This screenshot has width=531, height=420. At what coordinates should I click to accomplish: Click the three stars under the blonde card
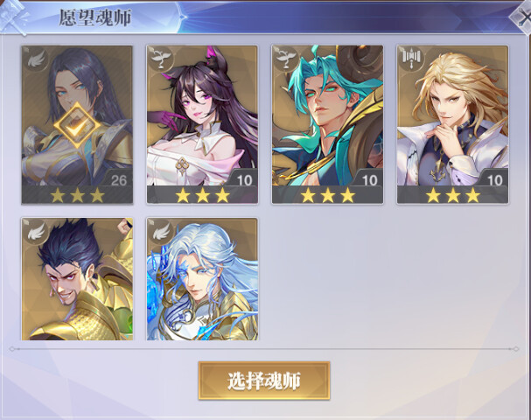[453, 195]
